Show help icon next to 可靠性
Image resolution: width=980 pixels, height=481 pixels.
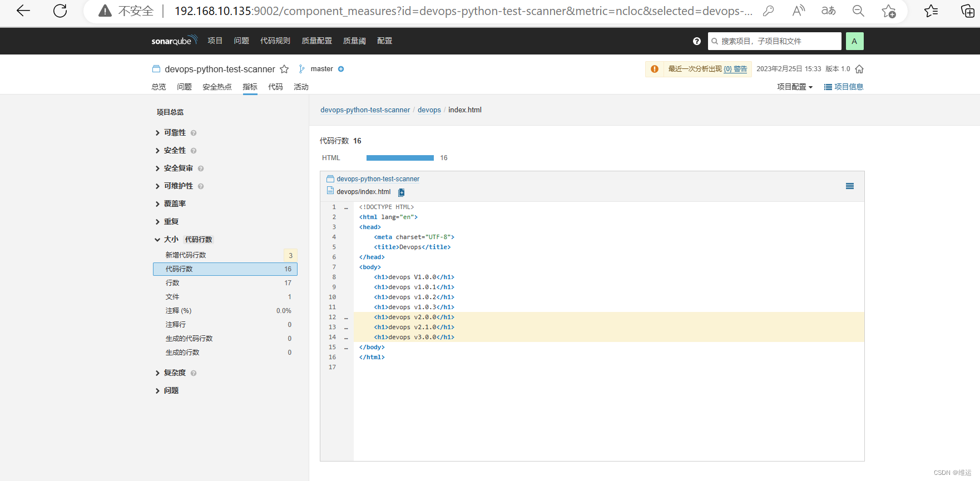[x=194, y=133]
